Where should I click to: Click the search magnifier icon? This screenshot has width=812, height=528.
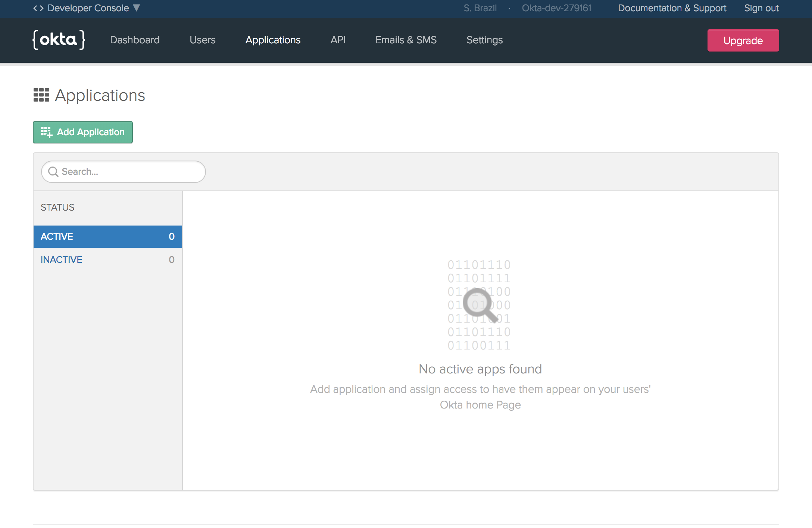click(53, 171)
